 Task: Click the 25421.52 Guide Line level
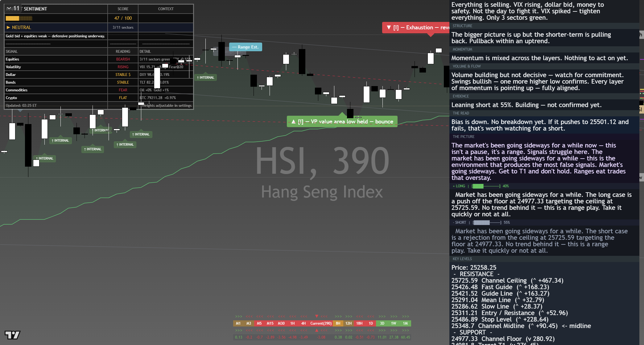(x=500, y=293)
